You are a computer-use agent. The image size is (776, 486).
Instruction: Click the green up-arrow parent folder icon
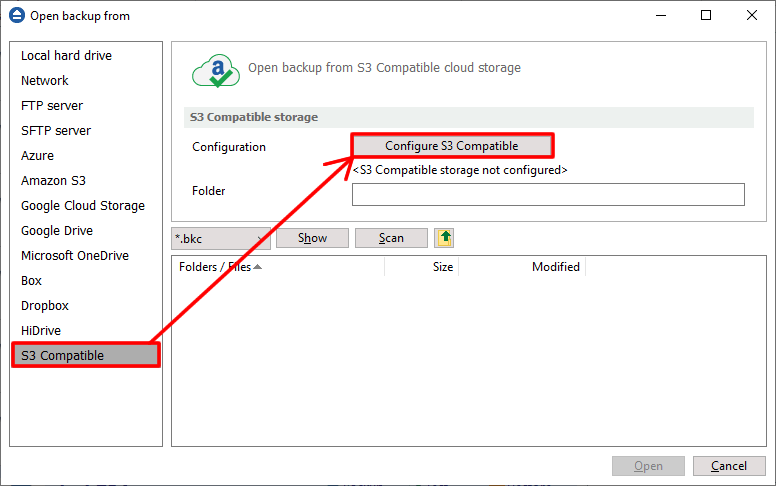pos(444,238)
